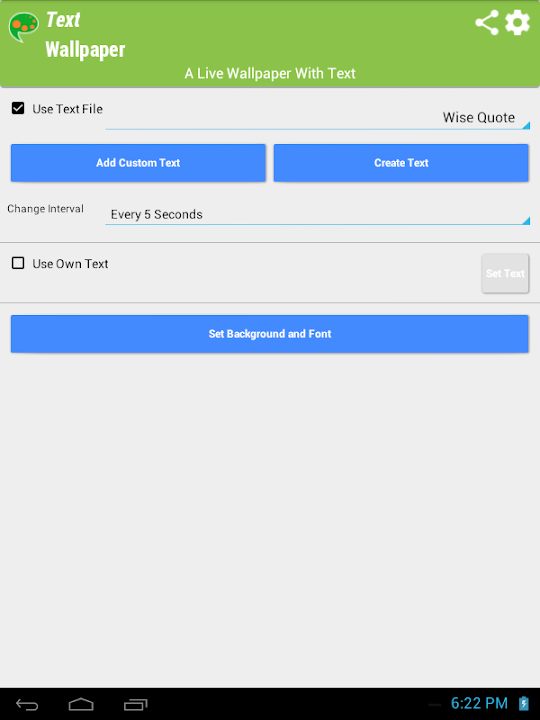
Task: Uncheck the Use Text File checkbox
Action: point(18,108)
